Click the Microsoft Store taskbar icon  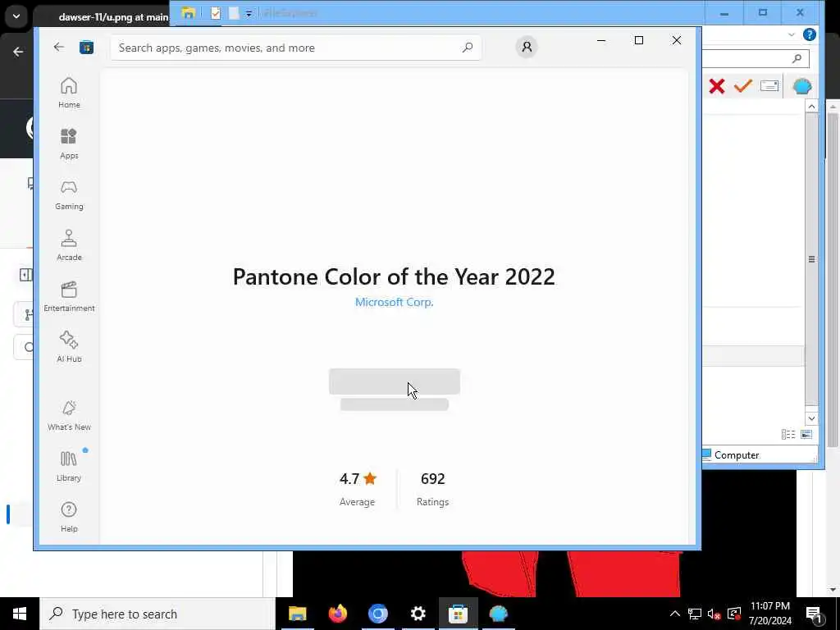458,614
